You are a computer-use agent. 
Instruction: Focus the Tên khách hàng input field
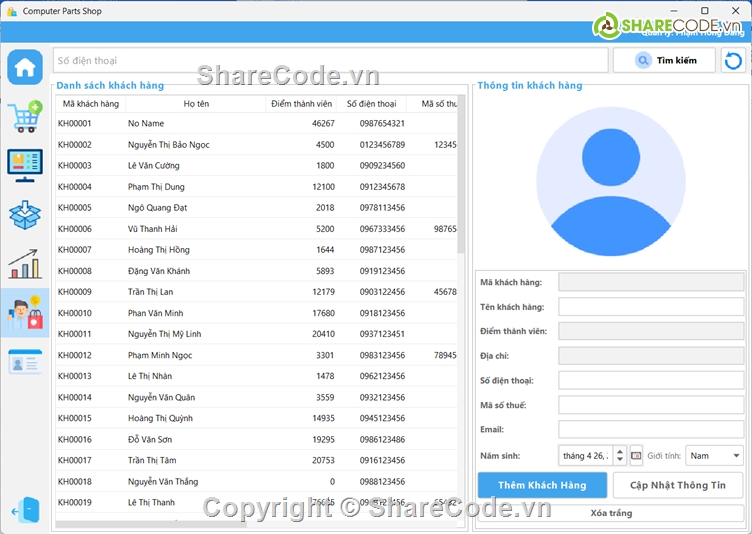[x=651, y=307]
